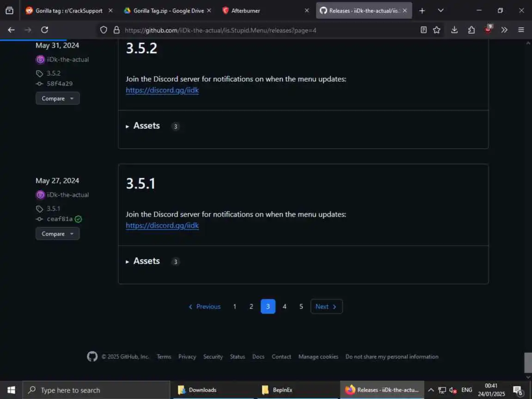Expand Assets for release 3.5.1

tap(143, 261)
